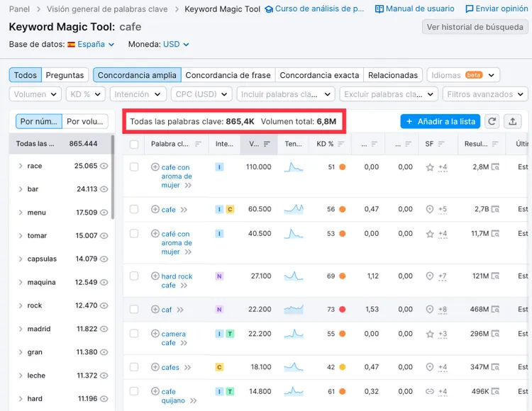The height and width of the screenshot is (411, 532).
Task: Open Filtros avanzados dropdown
Action: tap(485, 94)
